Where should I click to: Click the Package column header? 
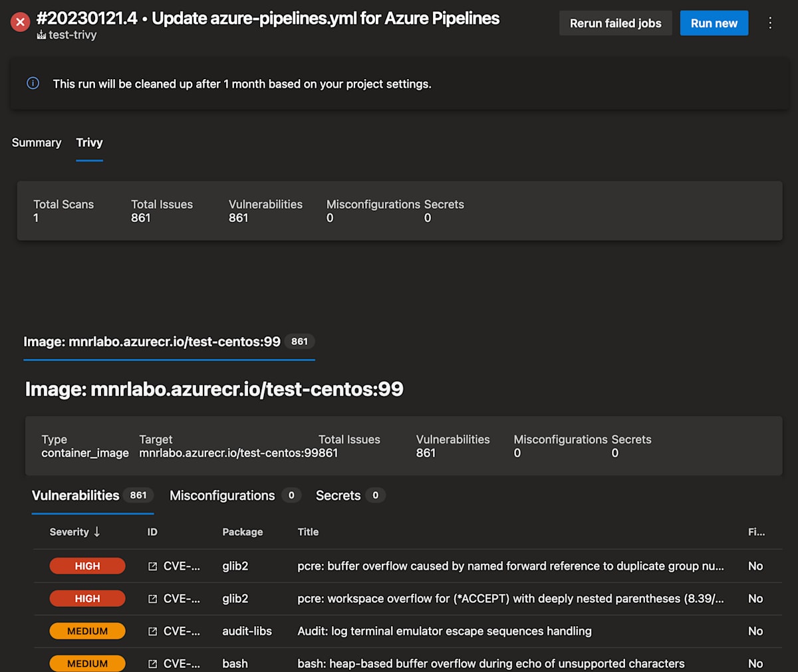243,532
